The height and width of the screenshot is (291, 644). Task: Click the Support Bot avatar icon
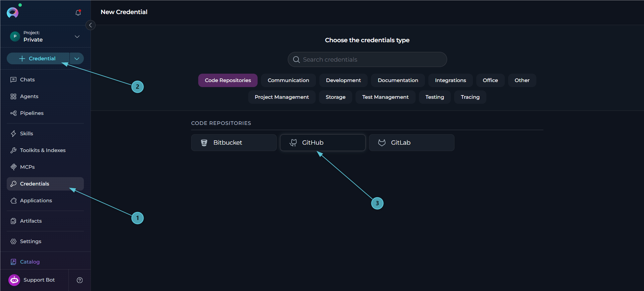(14, 280)
